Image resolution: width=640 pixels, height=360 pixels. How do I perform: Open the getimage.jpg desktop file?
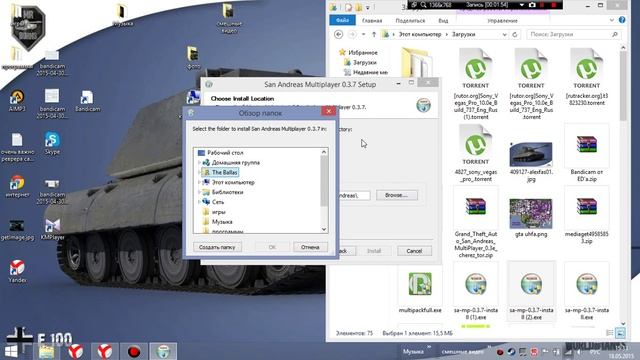17,230
